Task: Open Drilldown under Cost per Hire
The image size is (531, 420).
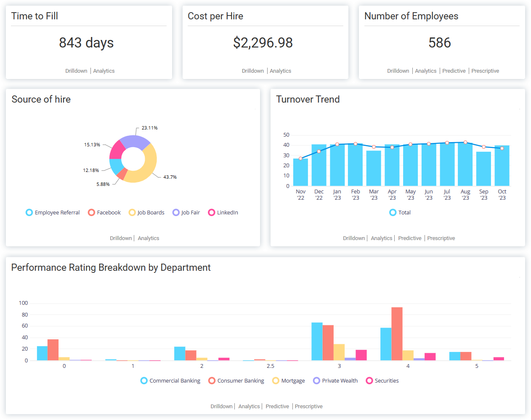Action: 253,71
